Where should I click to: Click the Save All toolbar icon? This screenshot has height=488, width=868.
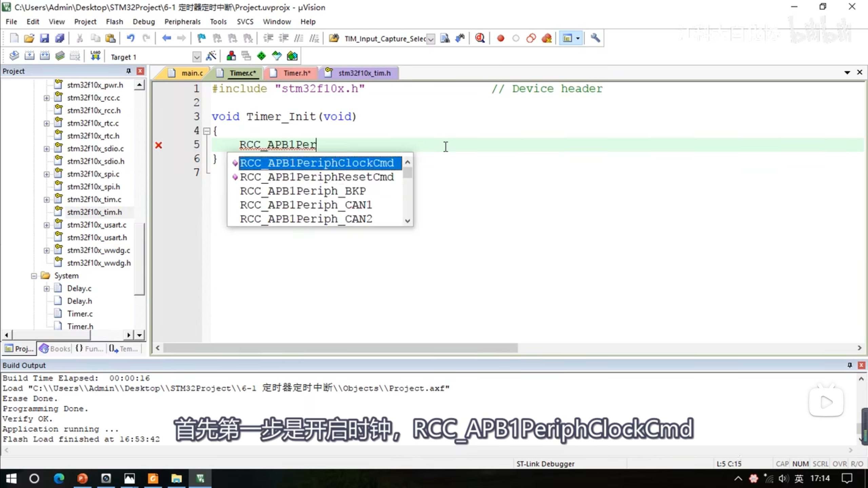[x=60, y=38]
